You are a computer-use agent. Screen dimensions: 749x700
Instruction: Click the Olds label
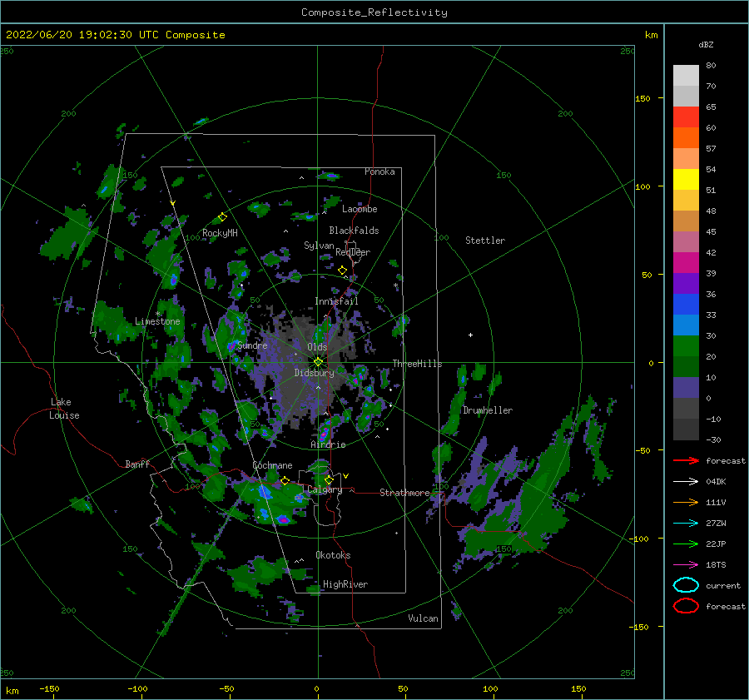(x=317, y=347)
